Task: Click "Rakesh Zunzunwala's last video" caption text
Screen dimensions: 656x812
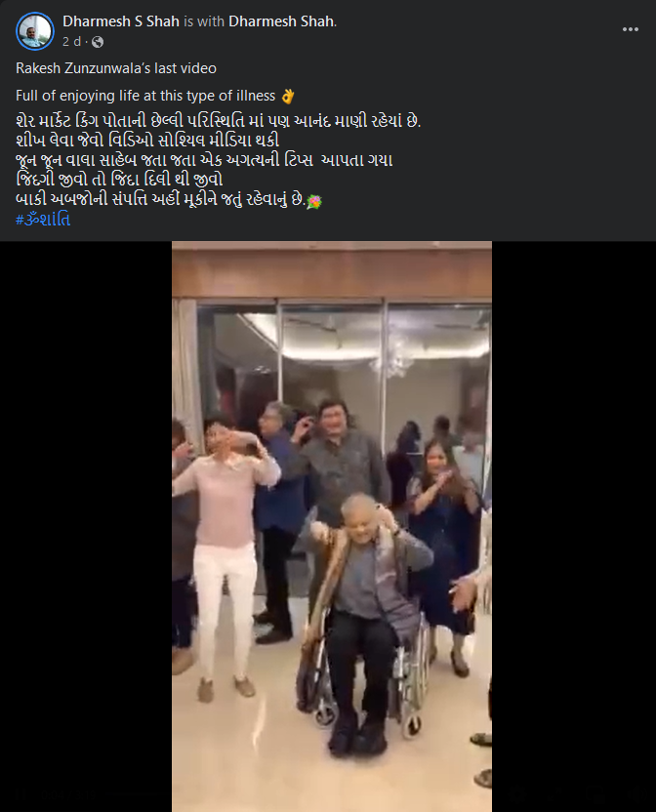Action: point(116,68)
